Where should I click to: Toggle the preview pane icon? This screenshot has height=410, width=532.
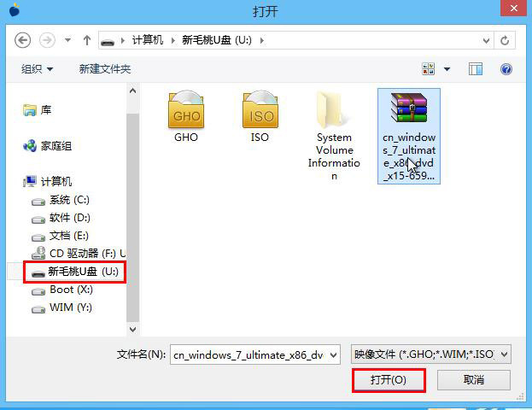click(475, 69)
